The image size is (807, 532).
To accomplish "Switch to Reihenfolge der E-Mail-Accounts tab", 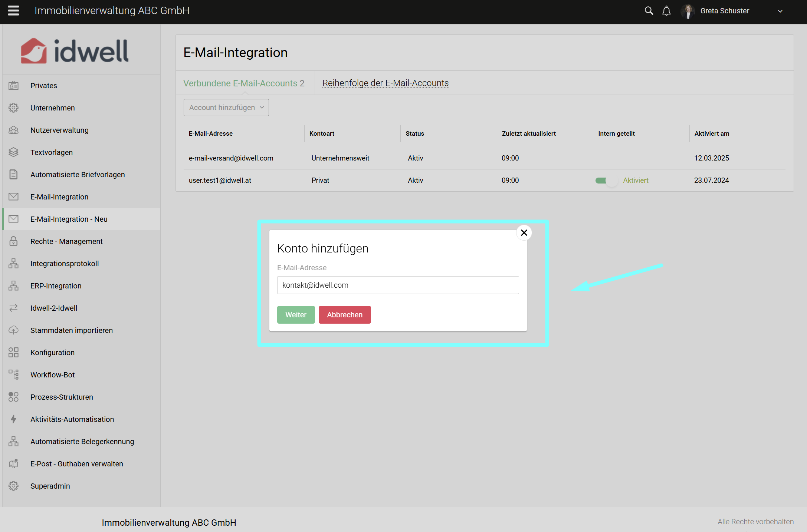I will pos(385,83).
